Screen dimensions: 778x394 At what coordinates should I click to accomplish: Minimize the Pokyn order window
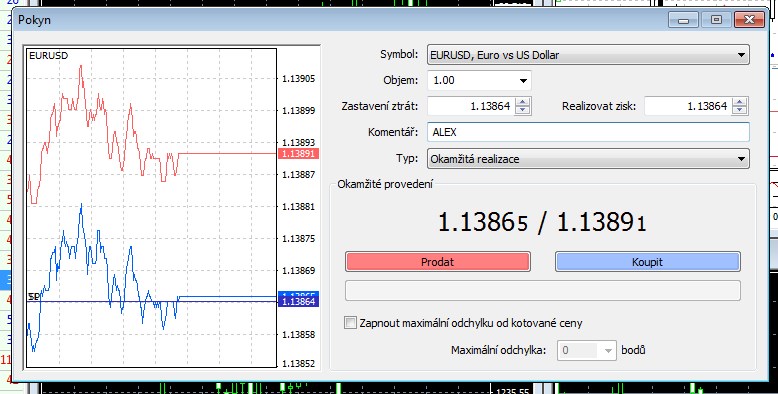click(684, 20)
